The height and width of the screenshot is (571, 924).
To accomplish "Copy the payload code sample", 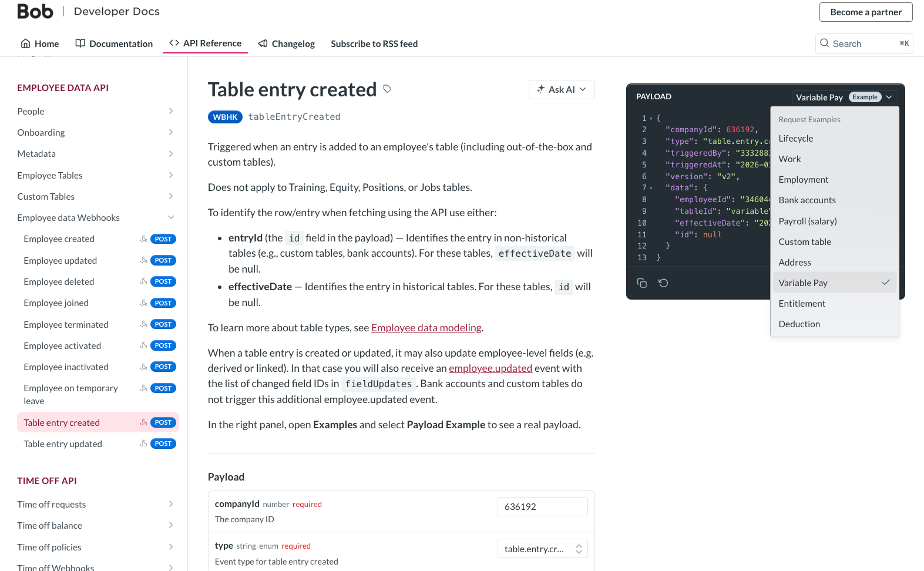I will (x=642, y=283).
